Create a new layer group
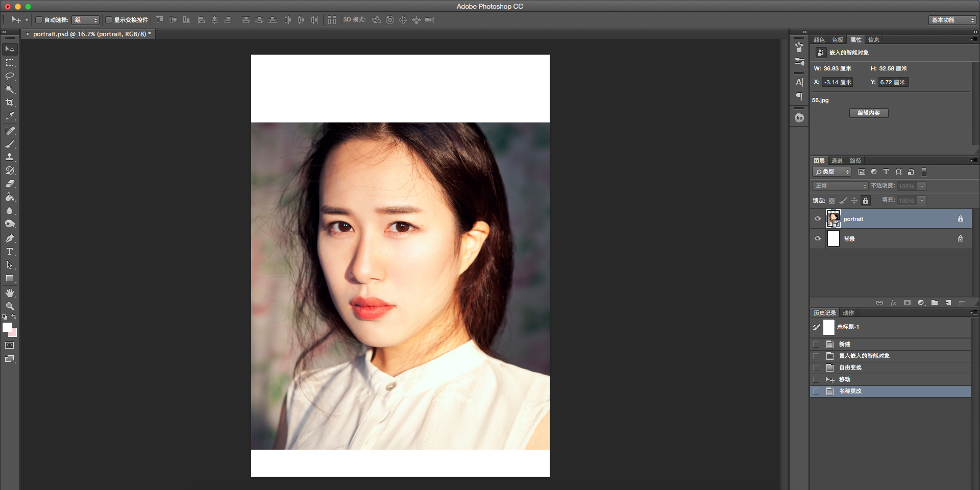Viewport: 980px width, 490px height. pos(935,303)
